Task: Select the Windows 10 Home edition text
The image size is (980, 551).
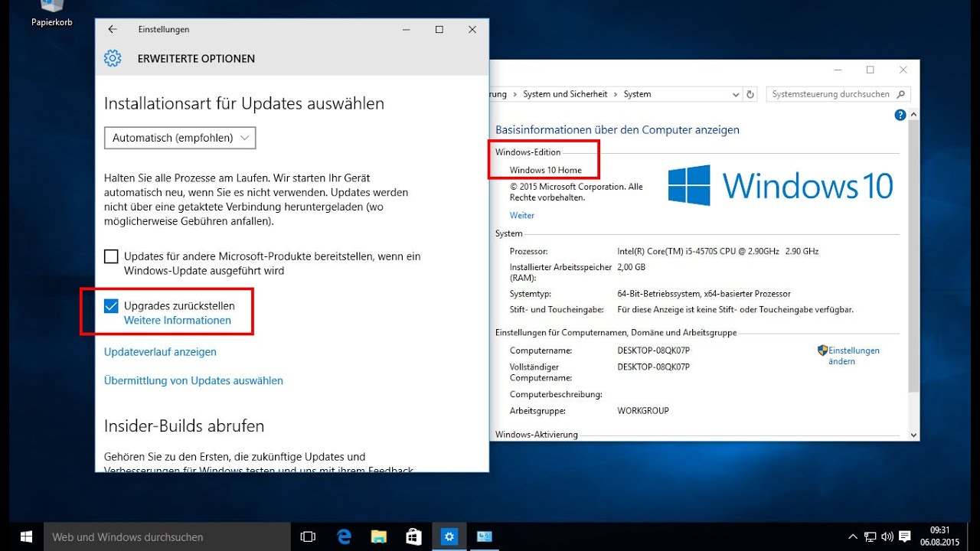Action: 546,170
